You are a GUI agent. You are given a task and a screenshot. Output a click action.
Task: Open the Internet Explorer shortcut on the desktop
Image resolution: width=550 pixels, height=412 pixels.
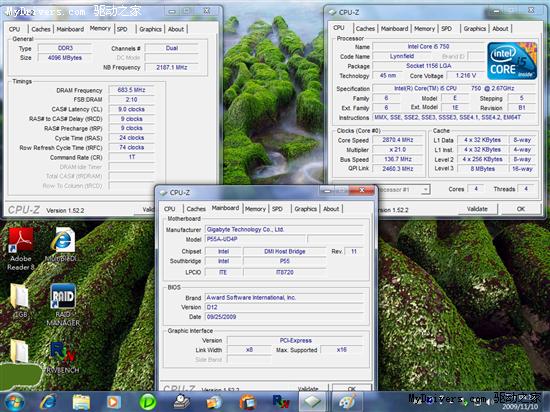(62, 245)
